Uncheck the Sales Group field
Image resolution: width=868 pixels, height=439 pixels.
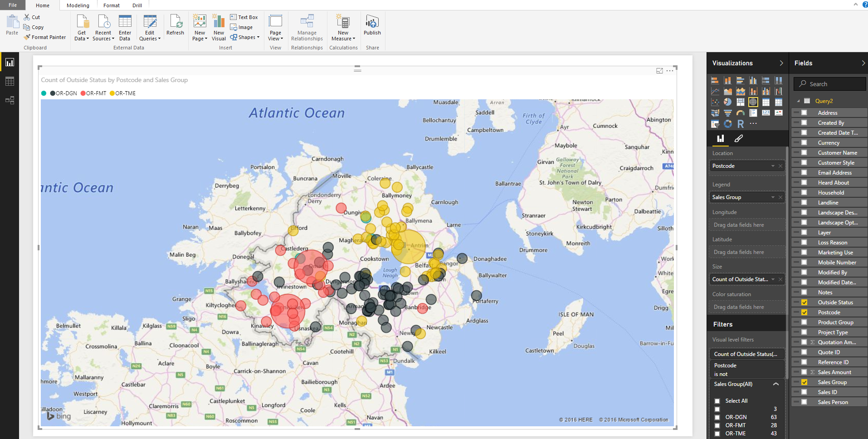(804, 382)
